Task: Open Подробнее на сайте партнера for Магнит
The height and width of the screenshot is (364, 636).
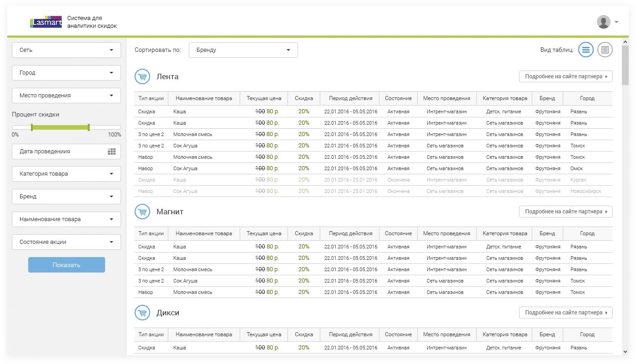Action: point(566,212)
